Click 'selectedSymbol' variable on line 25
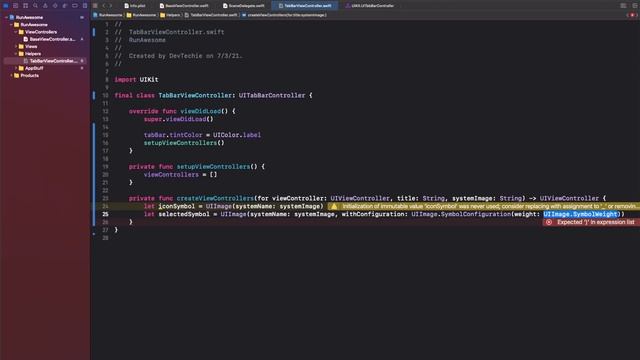The image size is (640, 360). 184,214
